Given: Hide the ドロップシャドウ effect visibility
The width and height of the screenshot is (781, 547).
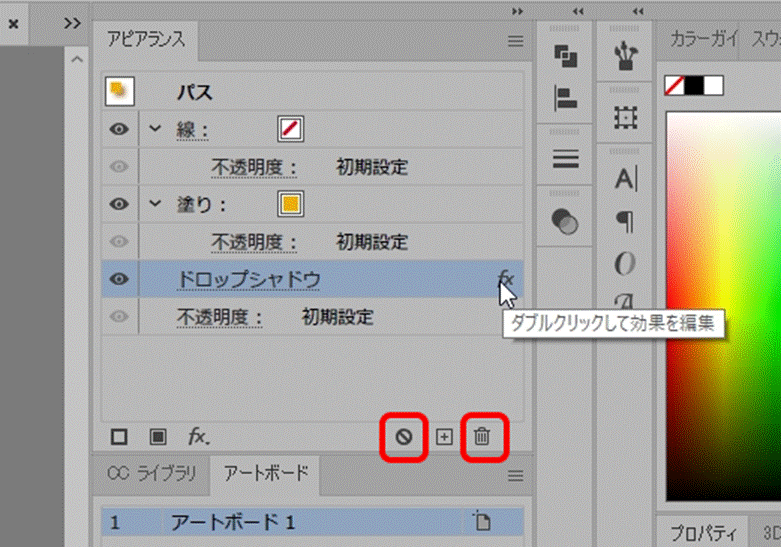Looking at the screenshot, I should point(119,279).
